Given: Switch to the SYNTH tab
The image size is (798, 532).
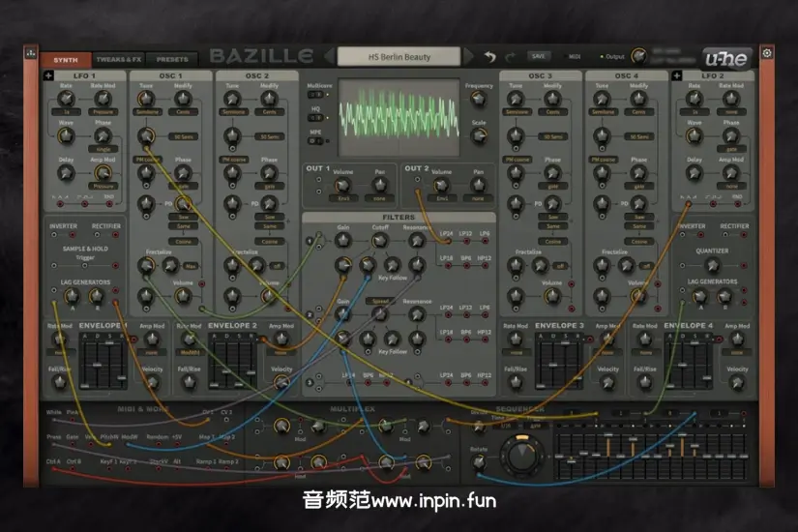Looking at the screenshot, I should pos(66,60).
